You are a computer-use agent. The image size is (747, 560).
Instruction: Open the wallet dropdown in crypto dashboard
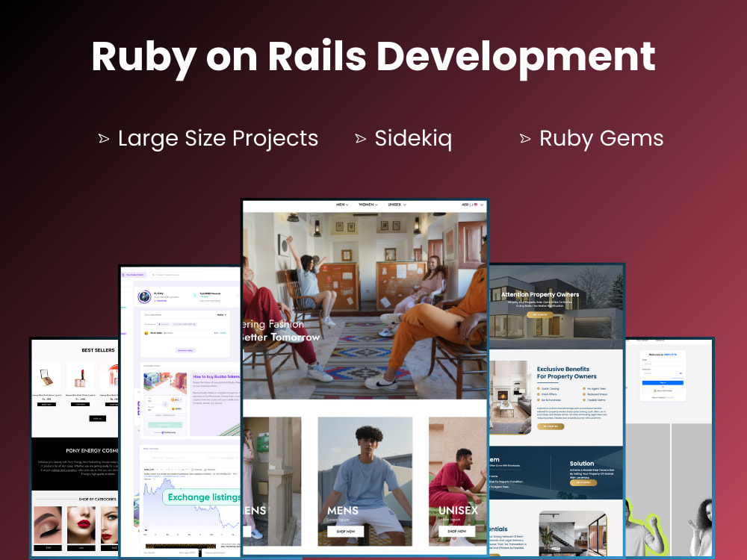(222, 315)
